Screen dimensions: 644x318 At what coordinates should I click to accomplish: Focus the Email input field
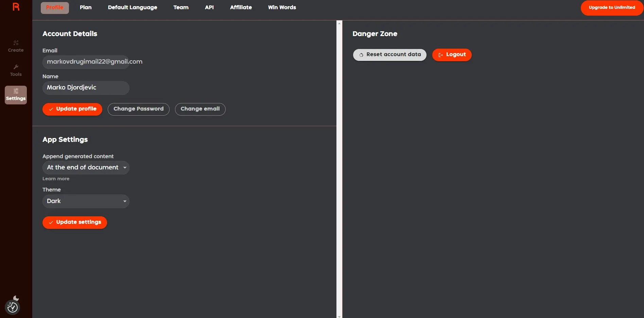pyautogui.click(x=86, y=62)
